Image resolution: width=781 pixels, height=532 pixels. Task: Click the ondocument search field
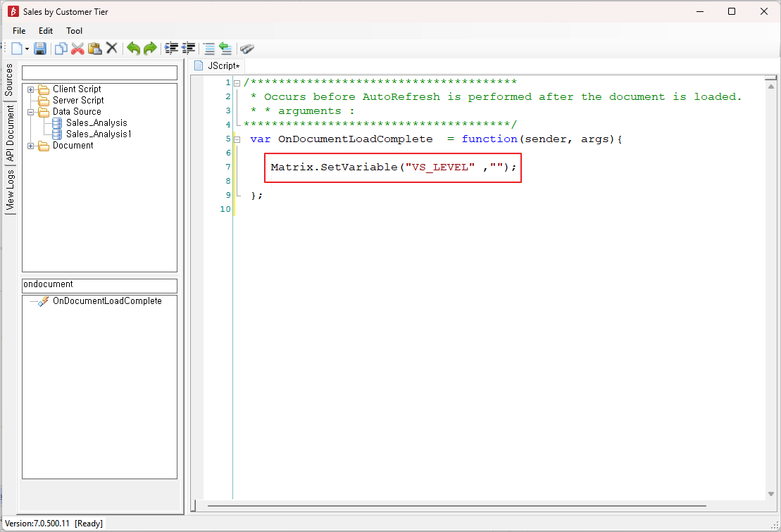(99, 285)
